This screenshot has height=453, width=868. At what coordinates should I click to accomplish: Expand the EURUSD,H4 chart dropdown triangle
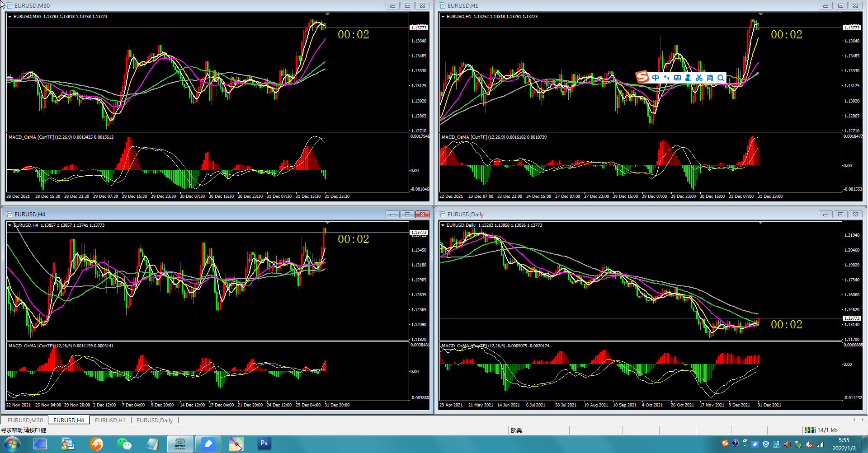[x=9, y=225]
